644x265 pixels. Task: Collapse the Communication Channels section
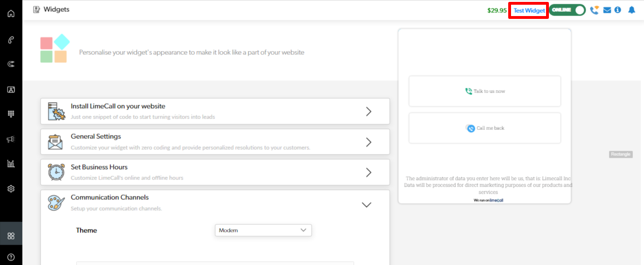coord(366,205)
